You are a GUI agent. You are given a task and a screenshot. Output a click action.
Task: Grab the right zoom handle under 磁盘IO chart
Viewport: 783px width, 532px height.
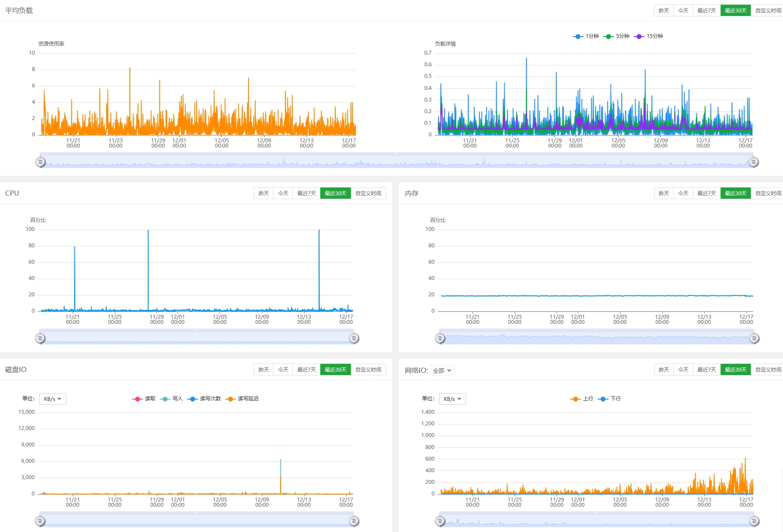click(354, 521)
